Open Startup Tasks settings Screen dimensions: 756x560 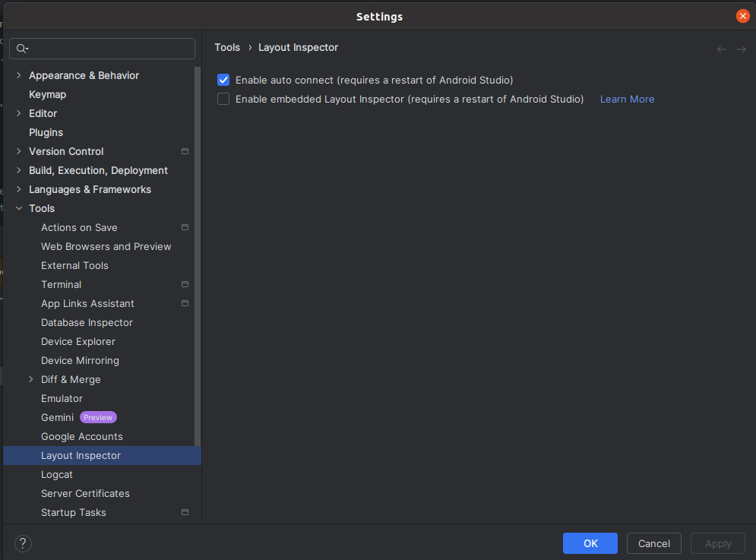(x=73, y=513)
